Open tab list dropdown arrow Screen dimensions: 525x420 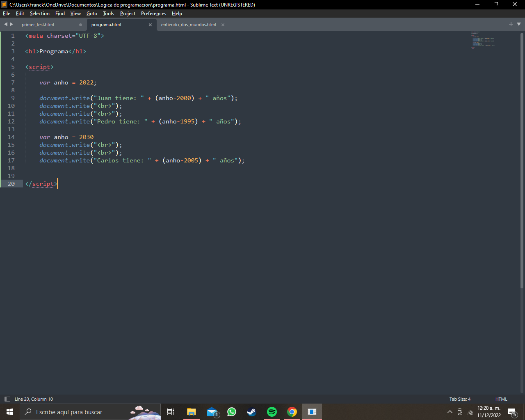519,24
